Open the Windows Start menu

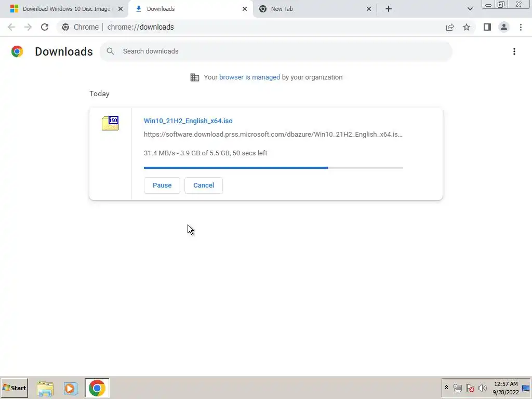pos(14,388)
